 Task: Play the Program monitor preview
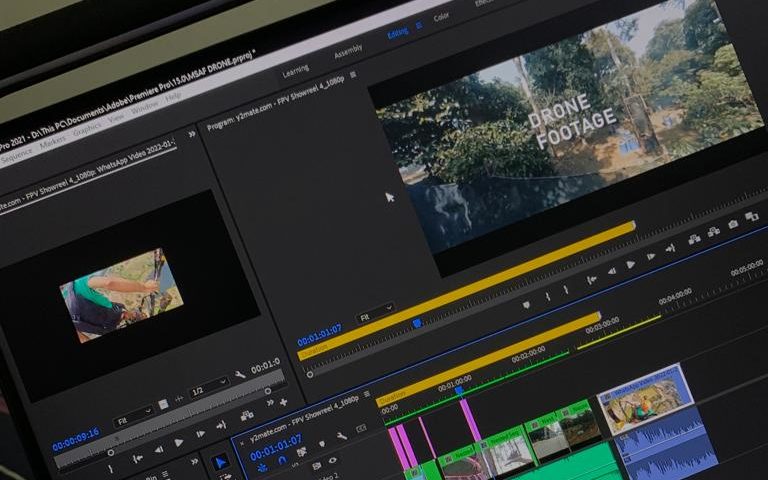click(x=631, y=264)
